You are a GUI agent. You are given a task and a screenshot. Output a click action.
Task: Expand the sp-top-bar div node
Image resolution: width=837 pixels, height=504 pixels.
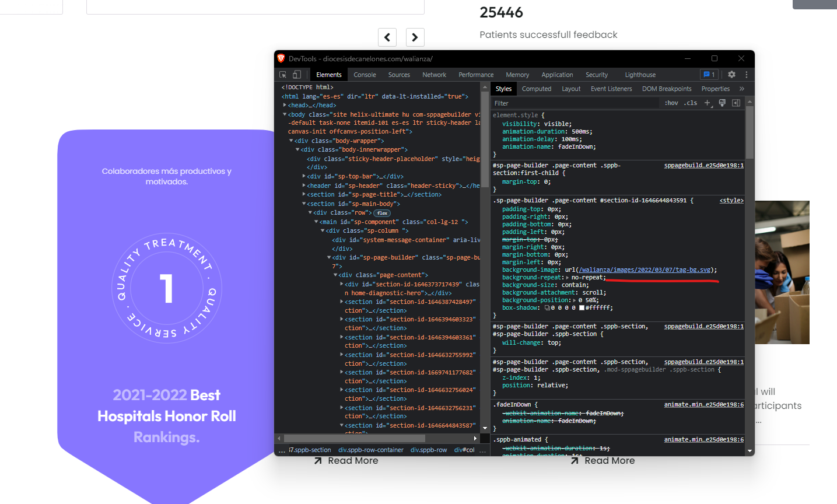[x=304, y=176]
